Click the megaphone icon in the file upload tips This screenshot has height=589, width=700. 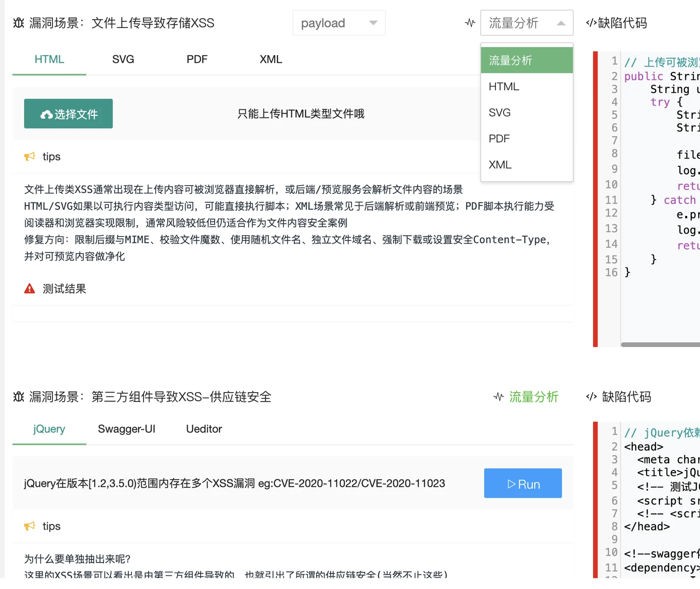click(29, 157)
